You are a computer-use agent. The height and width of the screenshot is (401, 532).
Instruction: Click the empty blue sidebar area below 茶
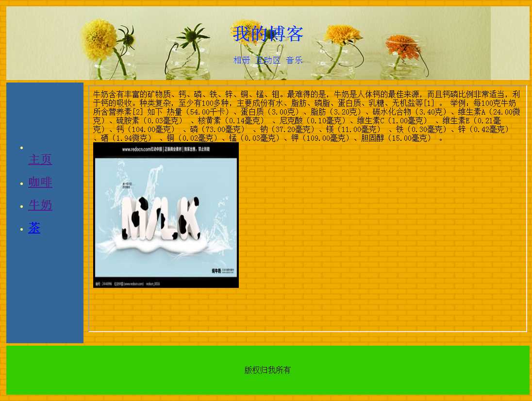pos(45,291)
